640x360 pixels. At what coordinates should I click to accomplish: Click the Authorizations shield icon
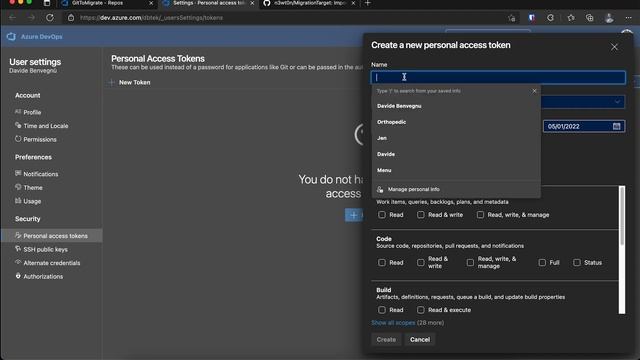18,276
